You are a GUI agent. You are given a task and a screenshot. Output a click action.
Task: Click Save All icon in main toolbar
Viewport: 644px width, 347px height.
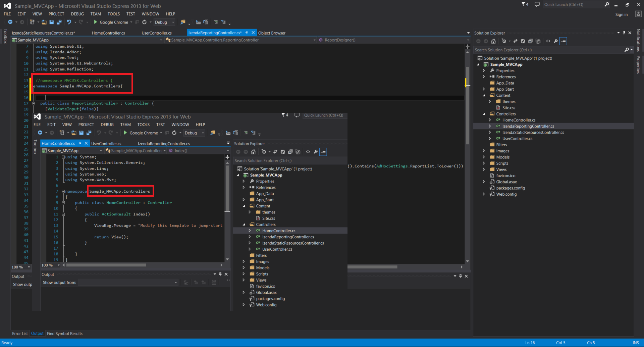(x=59, y=22)
